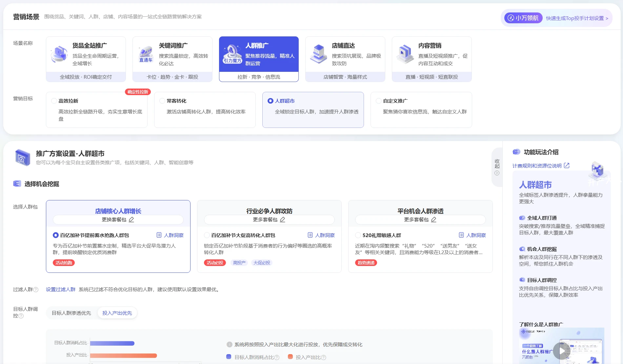Open 人群洞察 icon for 百亿加补节提前蓄水抢跑人群包
The width and height of the screenshot is (623, 364).
click(x=159, y=235)
